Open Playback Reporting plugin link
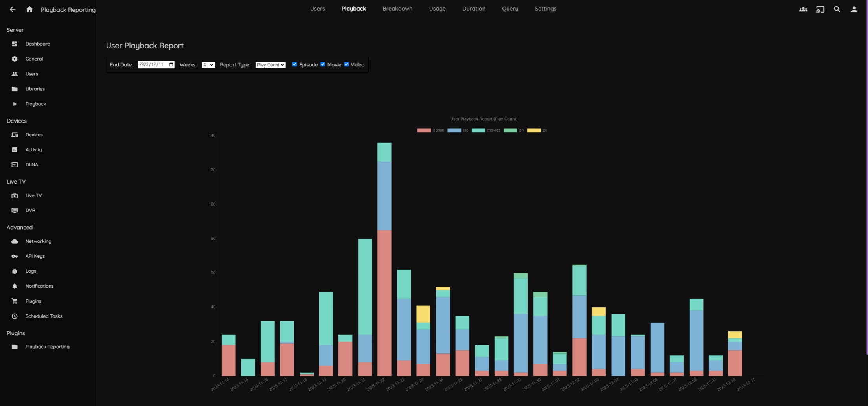This screenshot has height=406, width=868. click(x=47, y=347)
